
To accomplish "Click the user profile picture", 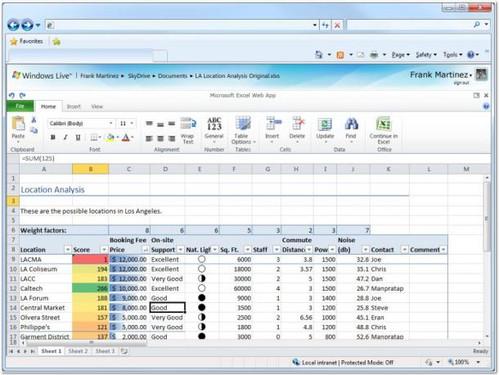I will pos(481,75).
